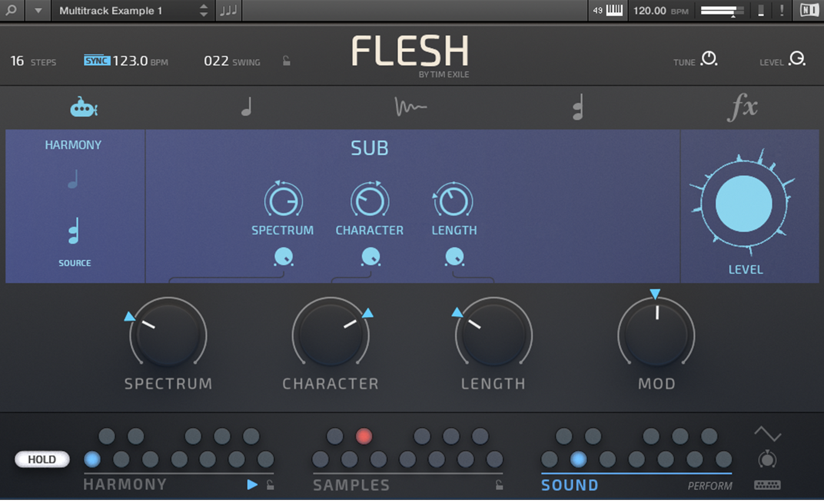Click the master volume slider in the top bar

pyautogui.click(x=722, y=11)
